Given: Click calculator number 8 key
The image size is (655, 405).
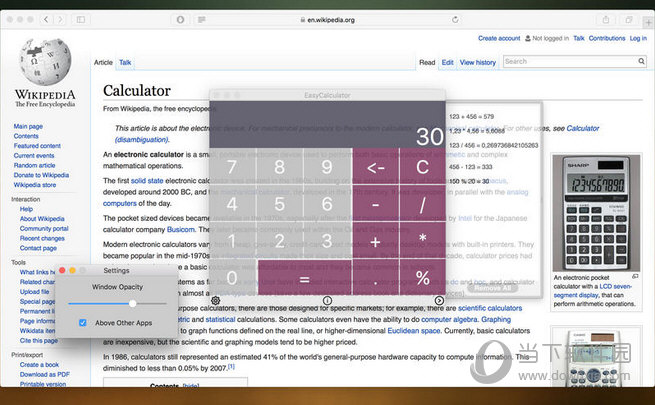Looking at the screenshot, I should coord(279,167).
